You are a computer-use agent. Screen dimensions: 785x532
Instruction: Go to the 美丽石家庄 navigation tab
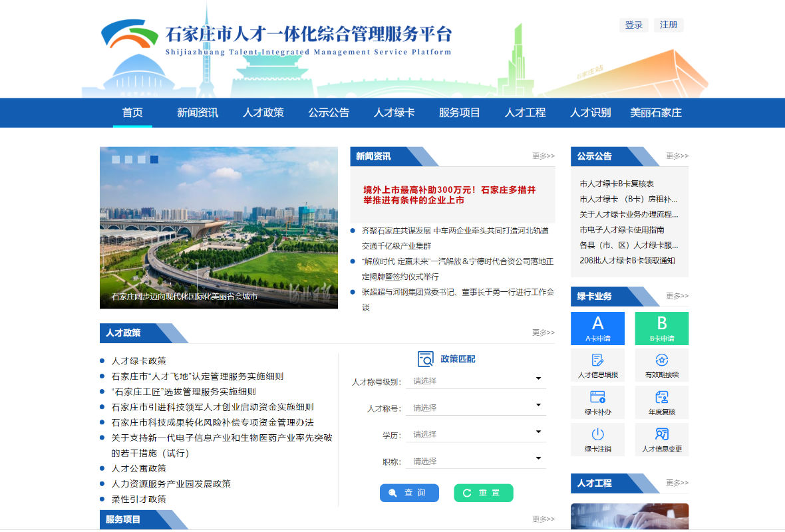[656, 112]
